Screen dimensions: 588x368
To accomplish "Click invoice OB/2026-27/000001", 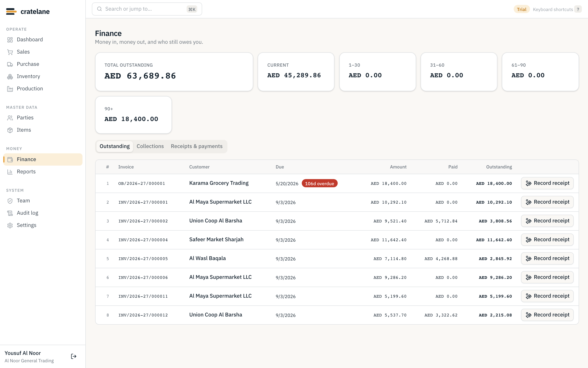I will (x=142, y=184).
